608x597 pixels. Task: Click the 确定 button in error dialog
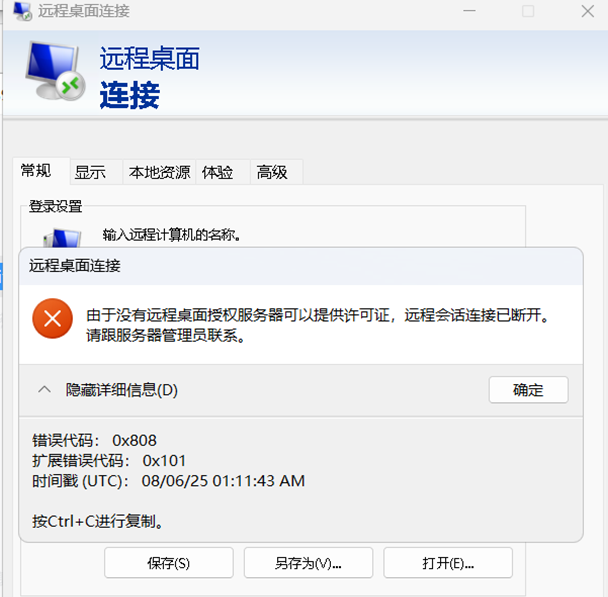tap(528, 390)
